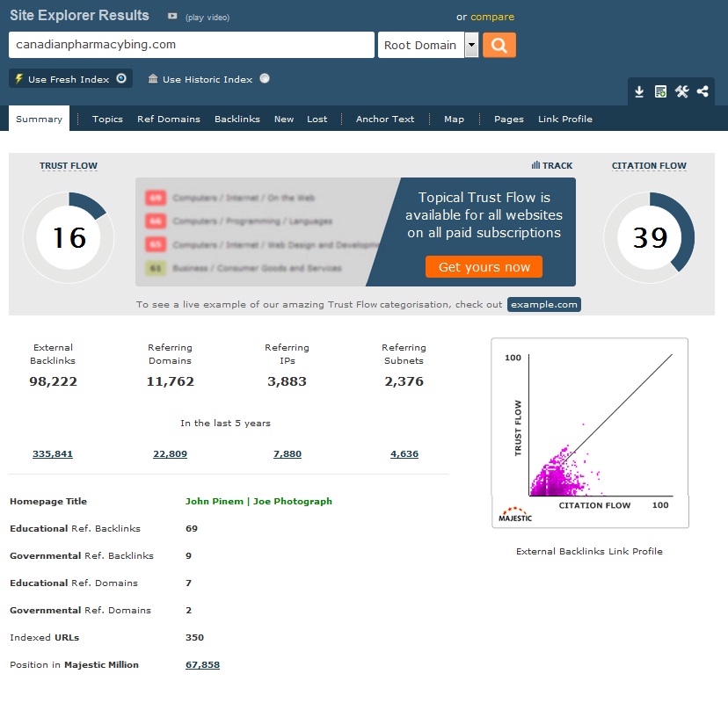Click the (play video) link text

click(207, 18)
